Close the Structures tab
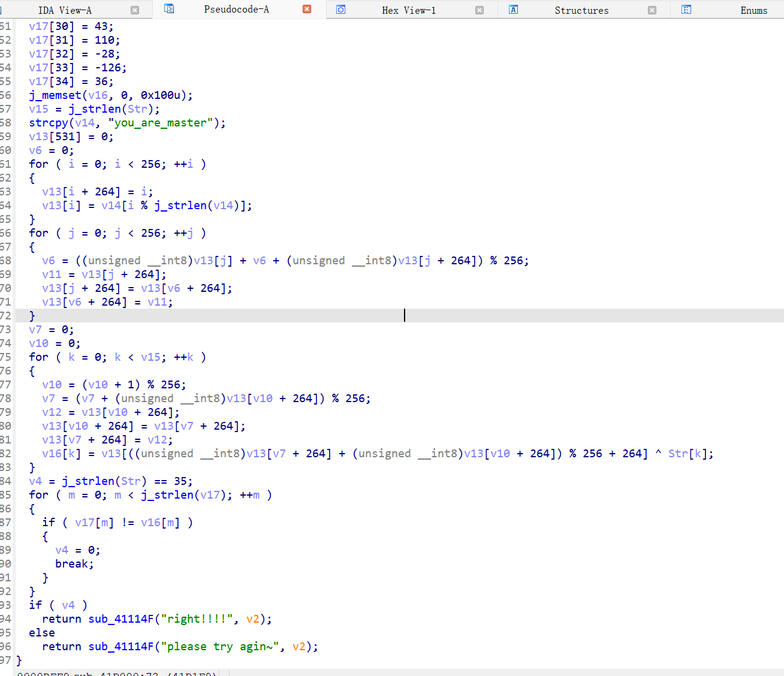This screenshot has width=784, height=676. pyautogui.click(x=652, y=10)
